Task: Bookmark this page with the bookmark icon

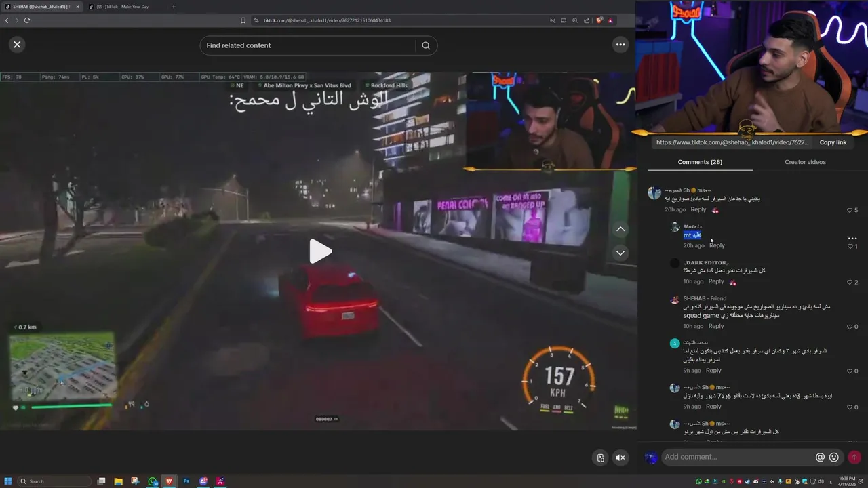Action: coord(243,20)
